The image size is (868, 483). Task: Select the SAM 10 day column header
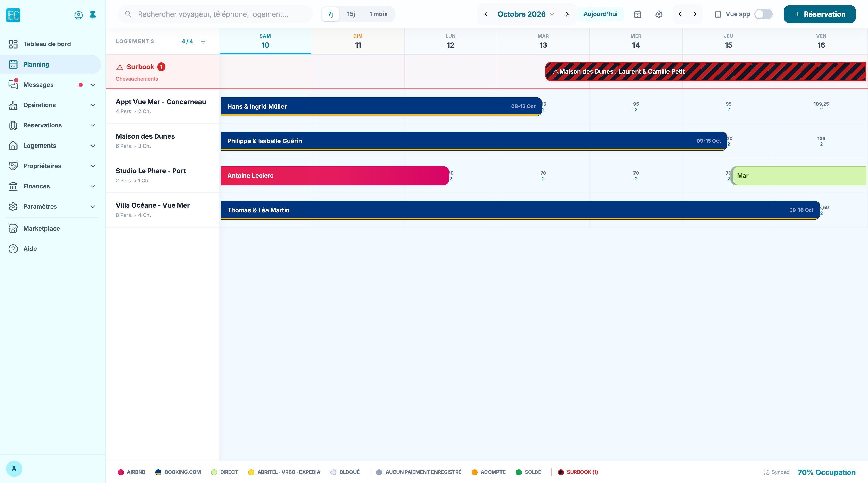tap(265, 41)
